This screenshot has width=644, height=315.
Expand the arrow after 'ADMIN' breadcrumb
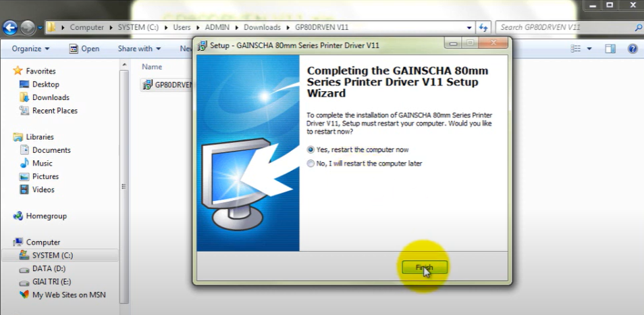pyautogui.click(x=236, y=28)
